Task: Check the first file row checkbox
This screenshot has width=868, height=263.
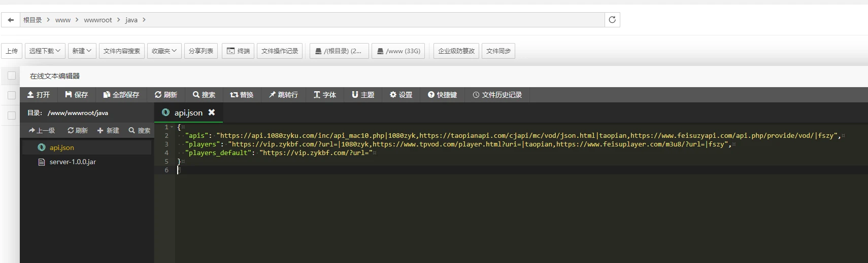Action: [12, 95]
